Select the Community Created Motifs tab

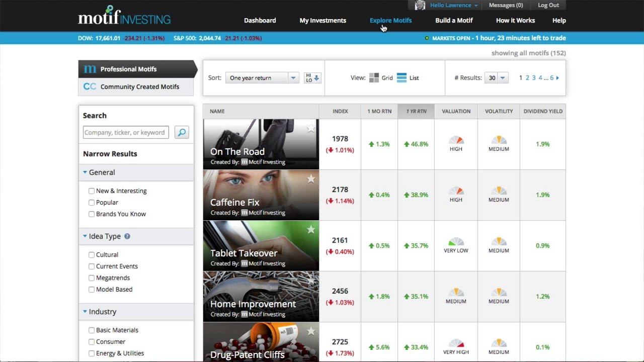coord(136,86)
